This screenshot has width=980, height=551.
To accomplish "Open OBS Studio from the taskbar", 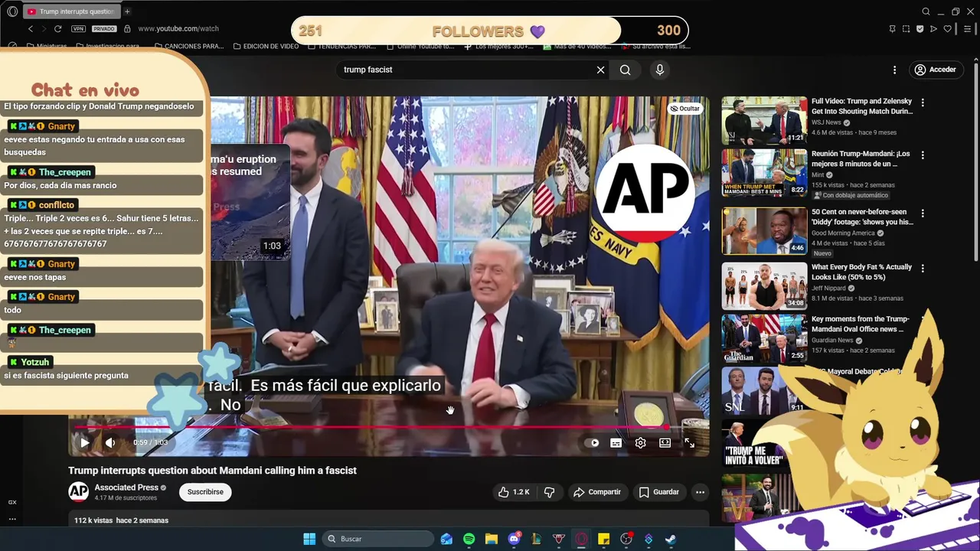I will [x=626, y=539].
